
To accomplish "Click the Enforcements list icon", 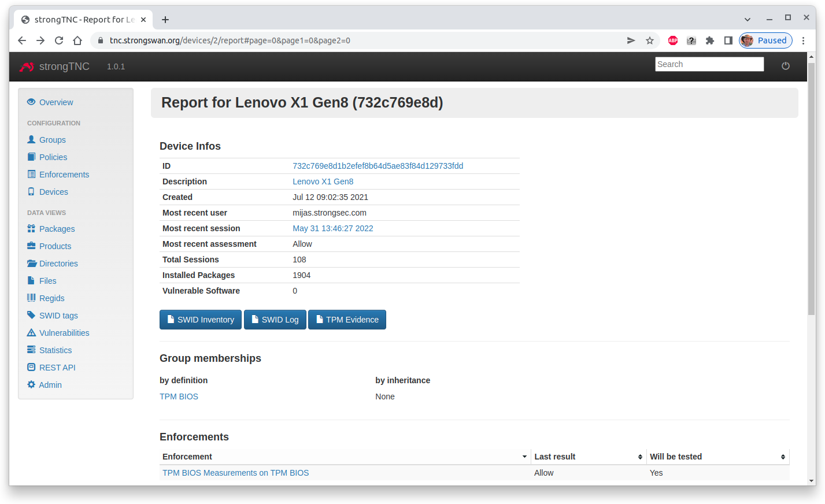I will tap(31, 174).
